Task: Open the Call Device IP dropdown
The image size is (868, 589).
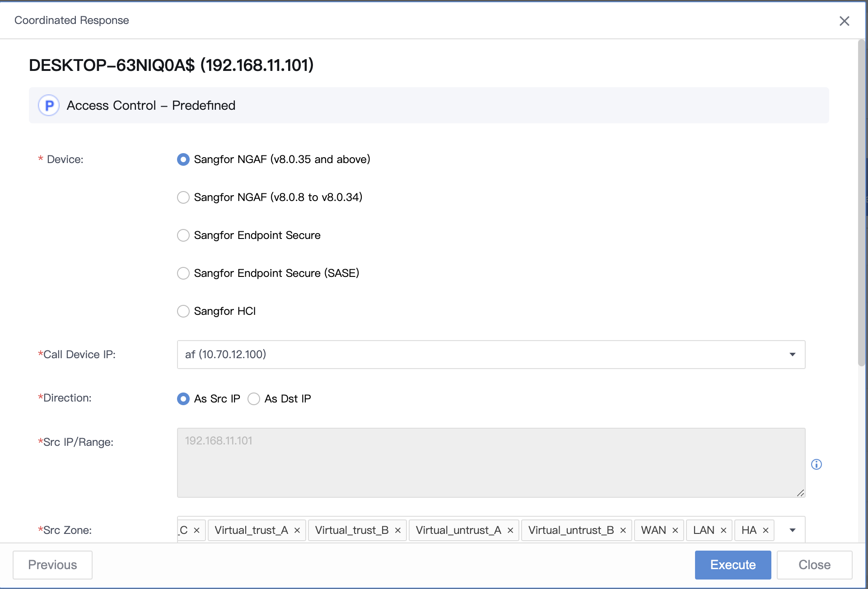Action: (491, 355)
